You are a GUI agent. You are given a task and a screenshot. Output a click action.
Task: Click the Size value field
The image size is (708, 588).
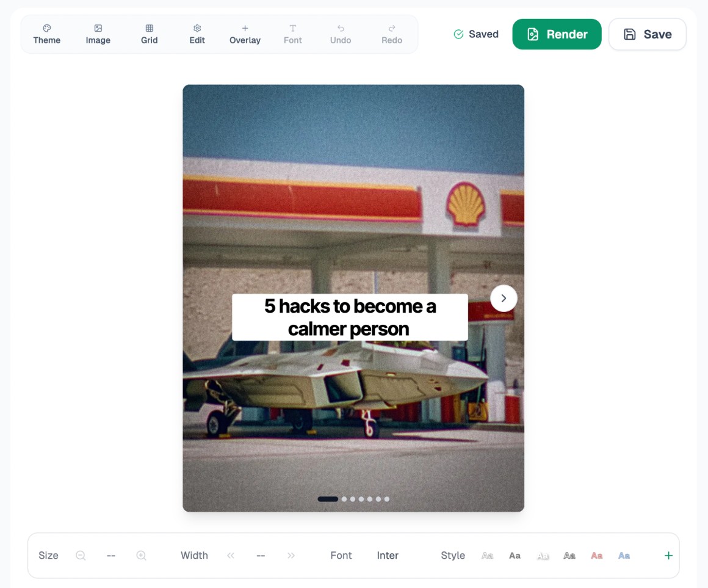point(111,556)
